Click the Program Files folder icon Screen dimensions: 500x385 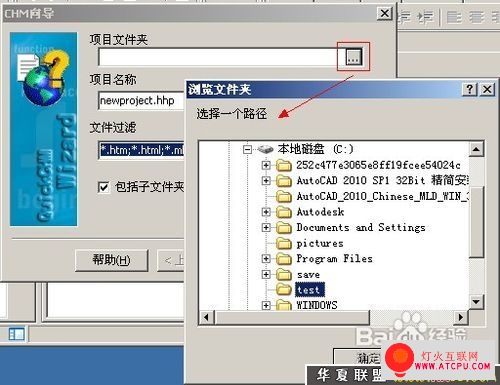(284, 259)
